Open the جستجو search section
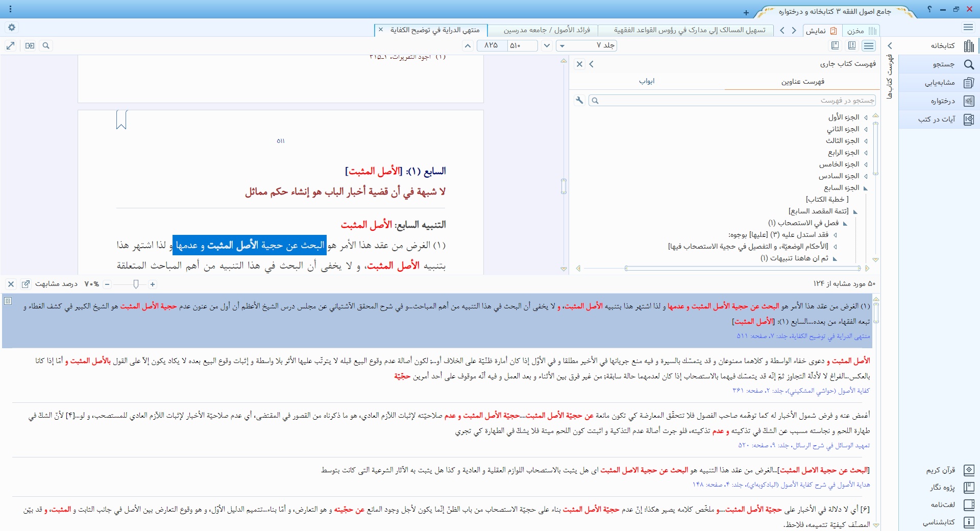Screen dimensions: 980x531 (x=938, y=64)
